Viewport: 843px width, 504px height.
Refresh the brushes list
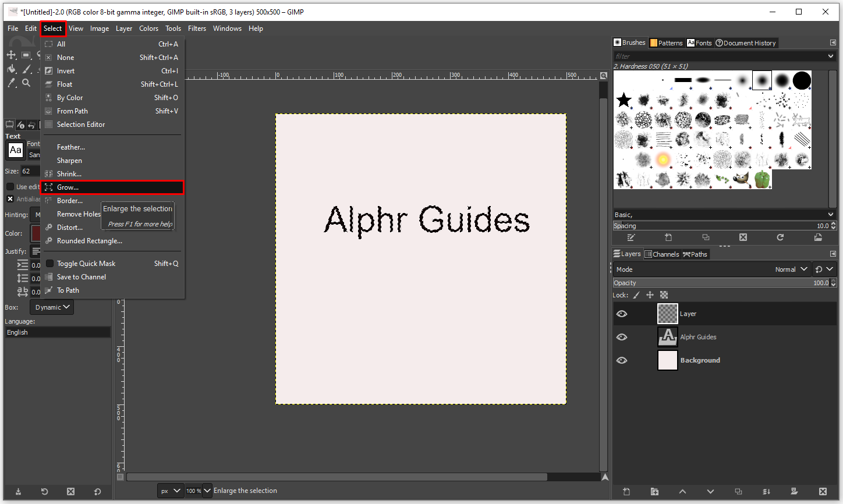coord(780,237)
